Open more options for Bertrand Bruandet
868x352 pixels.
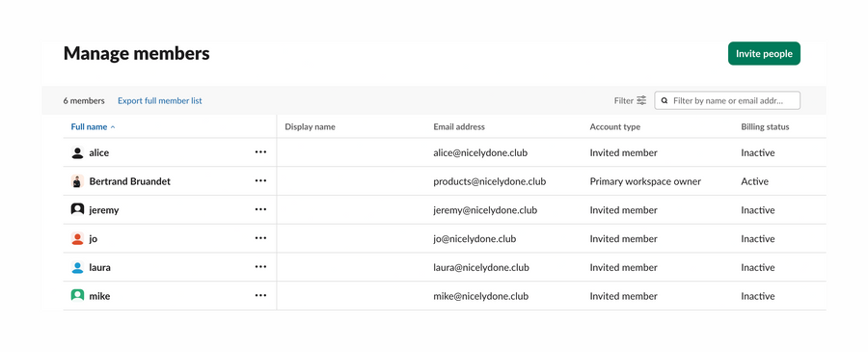(260, 181)
